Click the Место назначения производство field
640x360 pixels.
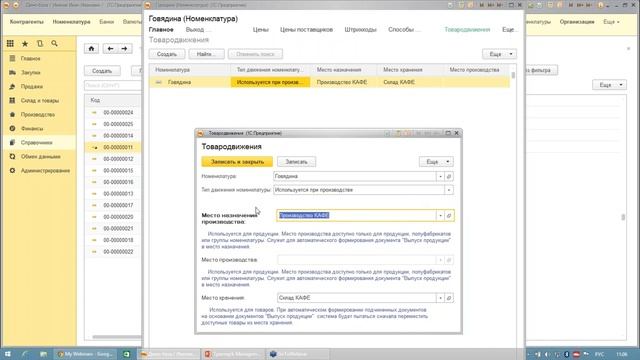[x=356, y=215]
